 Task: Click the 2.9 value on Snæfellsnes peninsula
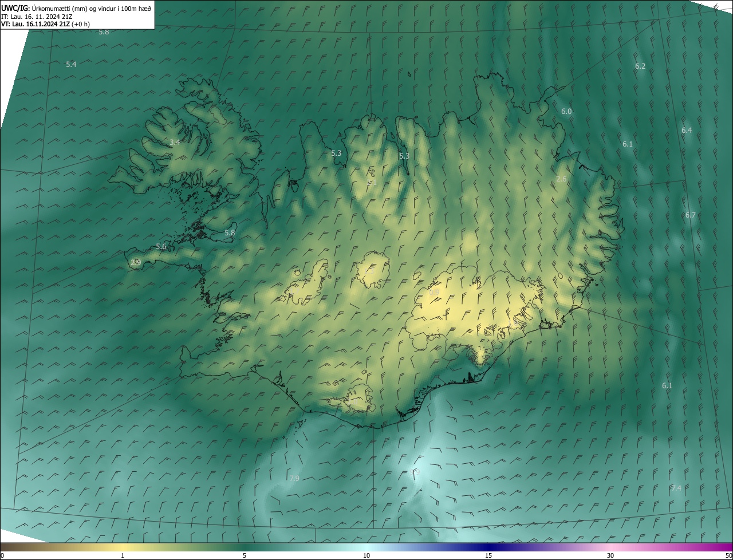tap(136, 263)
